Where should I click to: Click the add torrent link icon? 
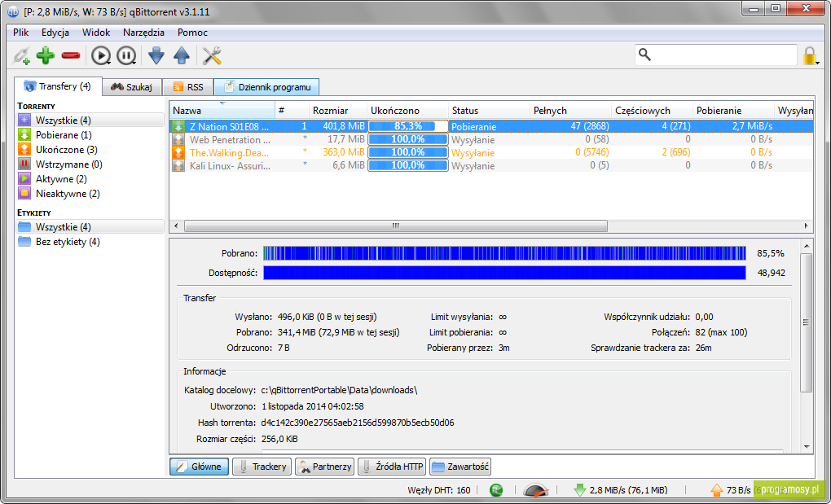pos(21,55)
